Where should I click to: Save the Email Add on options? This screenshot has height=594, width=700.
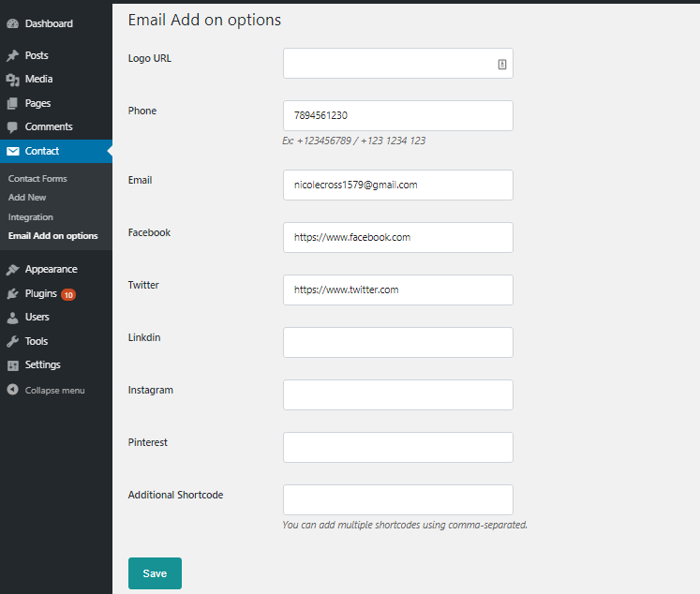155,573
